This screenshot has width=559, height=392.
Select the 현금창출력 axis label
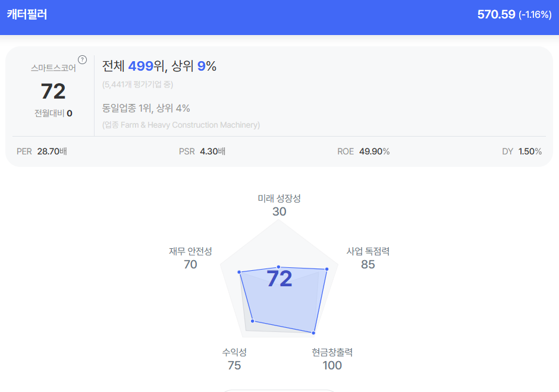tap(332, 352)
